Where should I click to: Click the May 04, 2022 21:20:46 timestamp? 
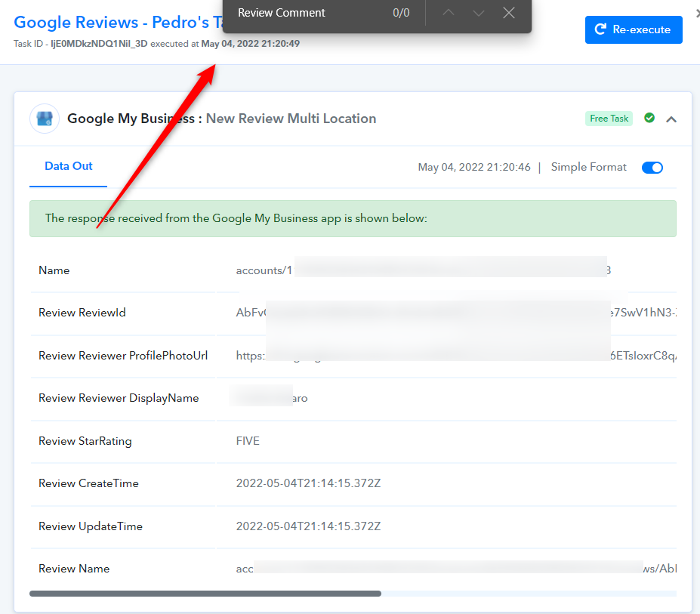(x=474, y=167)
